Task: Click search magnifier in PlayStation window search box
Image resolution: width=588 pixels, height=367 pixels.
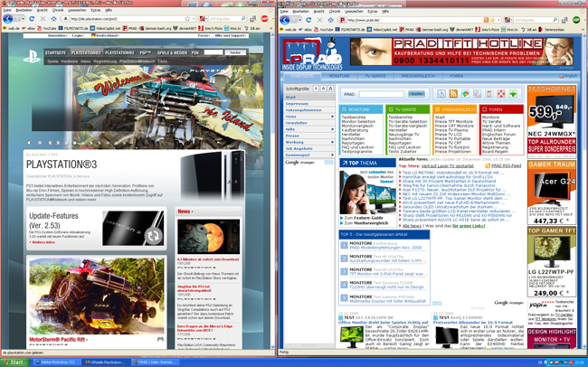Action: (243, 19)
